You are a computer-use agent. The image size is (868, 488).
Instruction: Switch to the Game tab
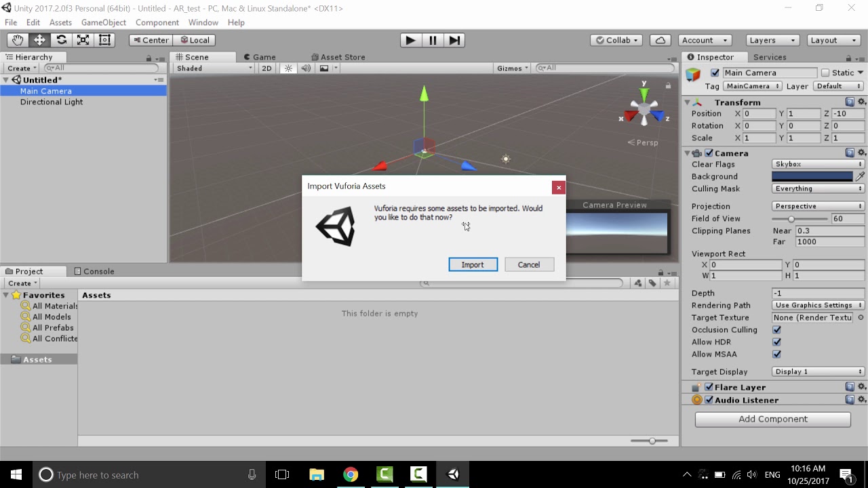pyautogui.click(x=259, y=57)
